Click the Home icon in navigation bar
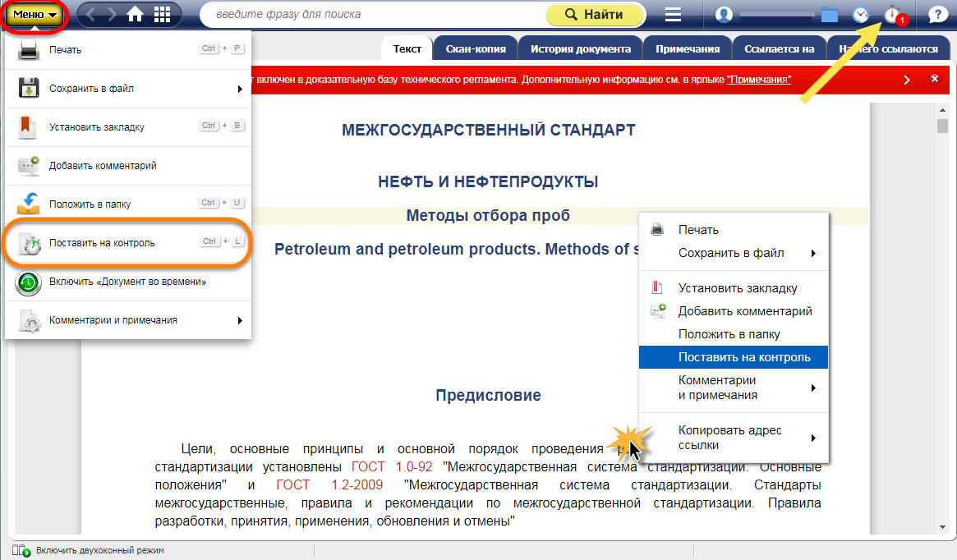This screenshot has height=560, width=957. [x=135, y=14]
